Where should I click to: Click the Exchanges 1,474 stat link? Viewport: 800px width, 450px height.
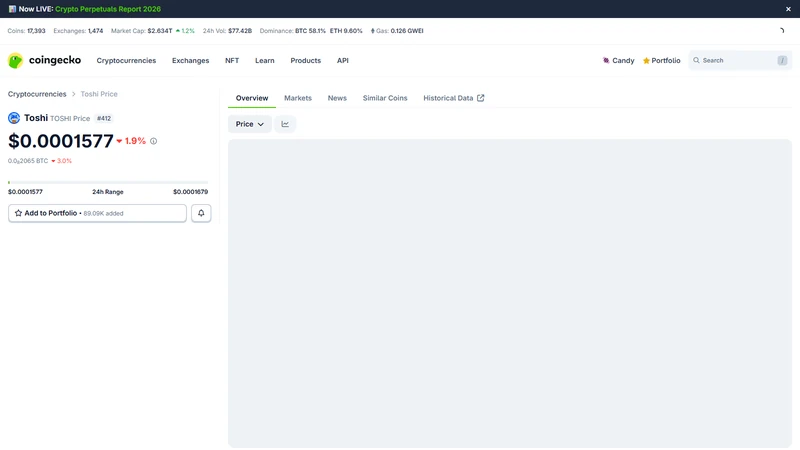[x=78, y=31]
